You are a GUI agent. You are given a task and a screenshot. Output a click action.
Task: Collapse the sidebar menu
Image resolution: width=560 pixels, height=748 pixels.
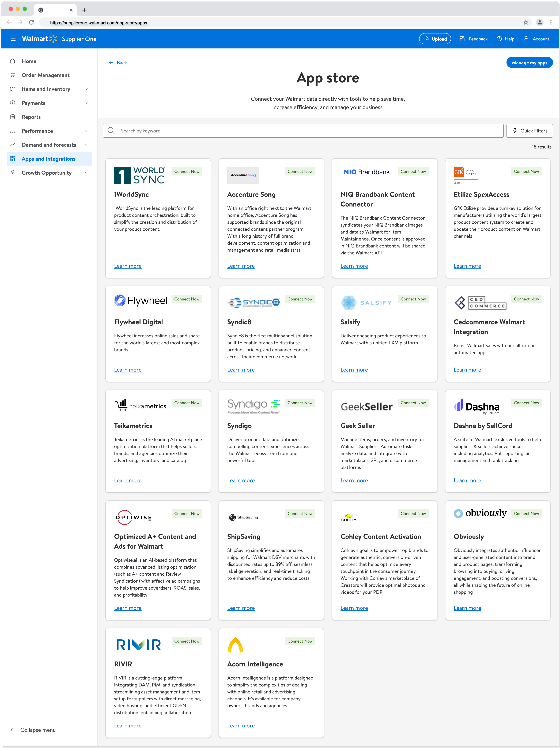coord(33,730)
